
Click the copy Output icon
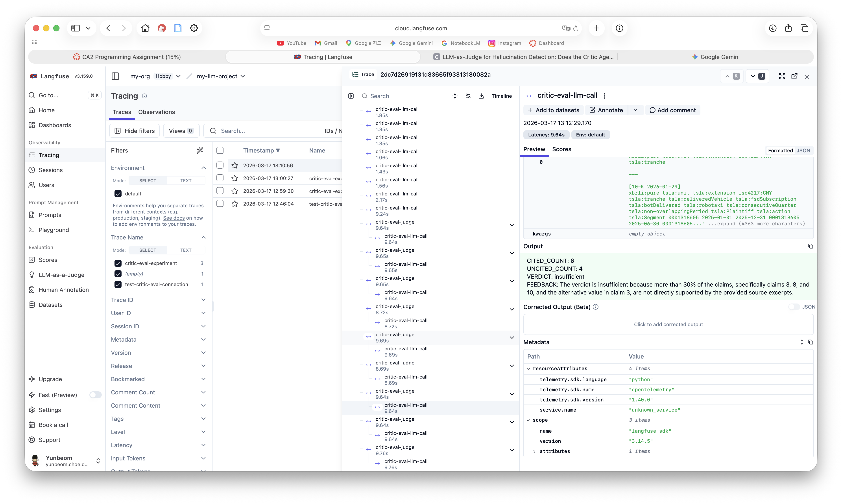pyautogui.click(x=810, y=246)
